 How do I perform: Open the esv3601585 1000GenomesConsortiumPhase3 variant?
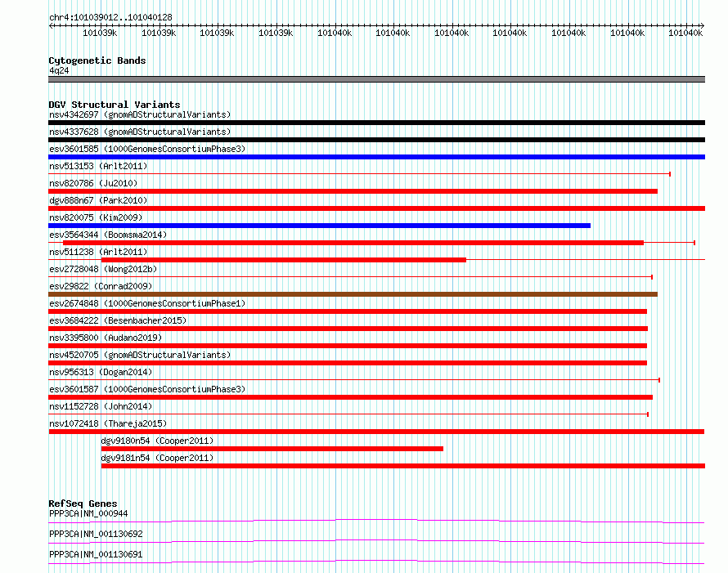147,149
